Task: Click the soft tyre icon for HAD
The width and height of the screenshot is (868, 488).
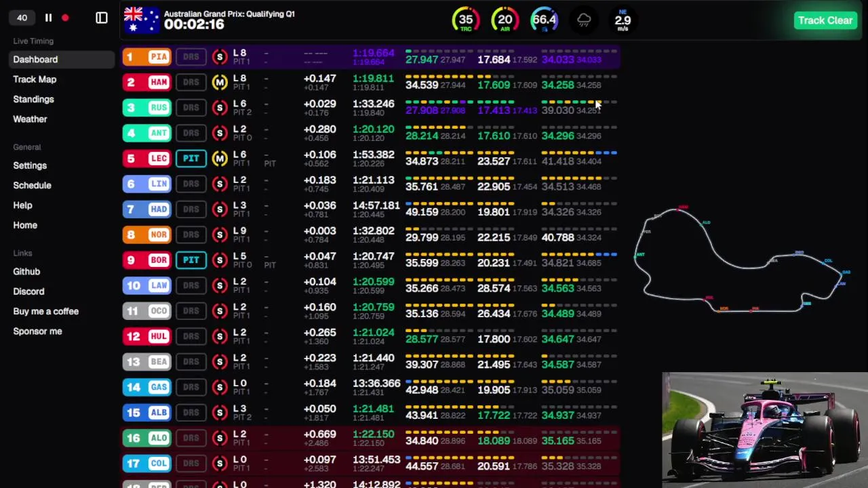Action: click(x=219, y=209)
